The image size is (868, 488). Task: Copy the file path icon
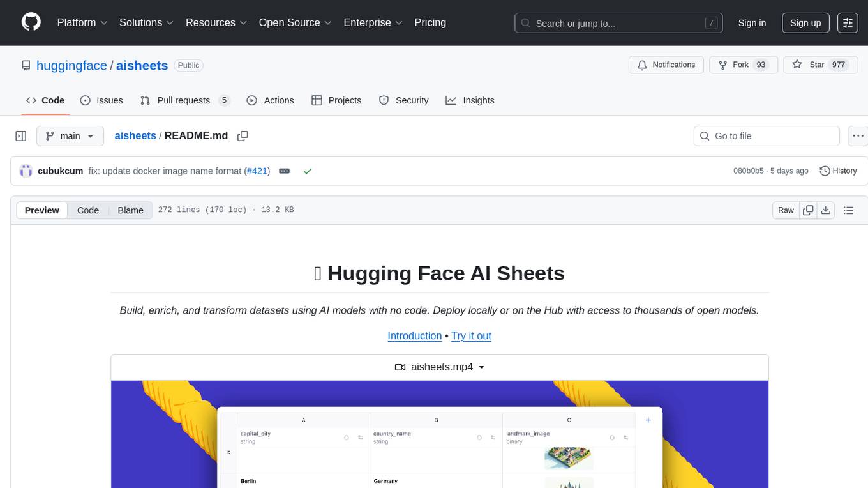[x=243, y=135]
